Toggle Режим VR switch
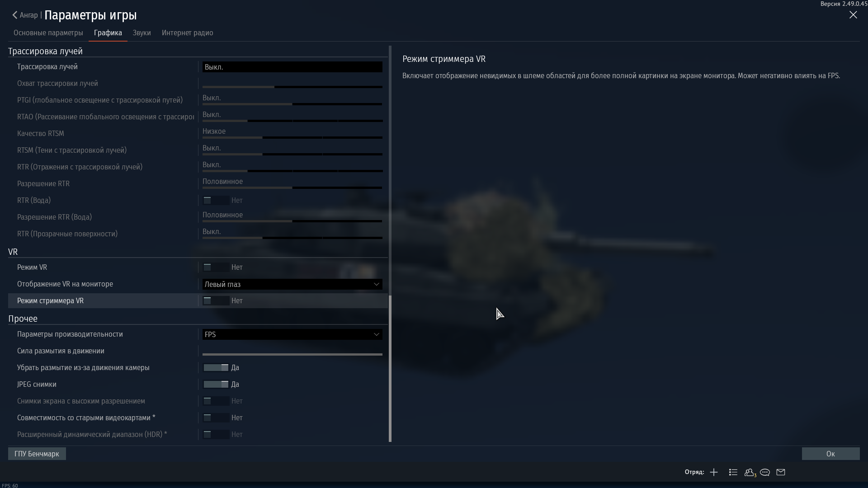Screen dimensions: 868x488 216,267
